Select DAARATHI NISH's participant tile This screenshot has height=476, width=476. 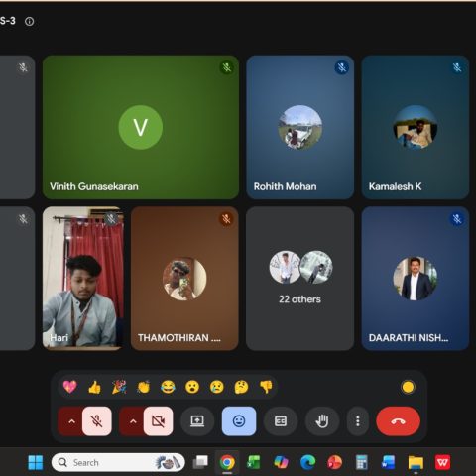point(416,279)
